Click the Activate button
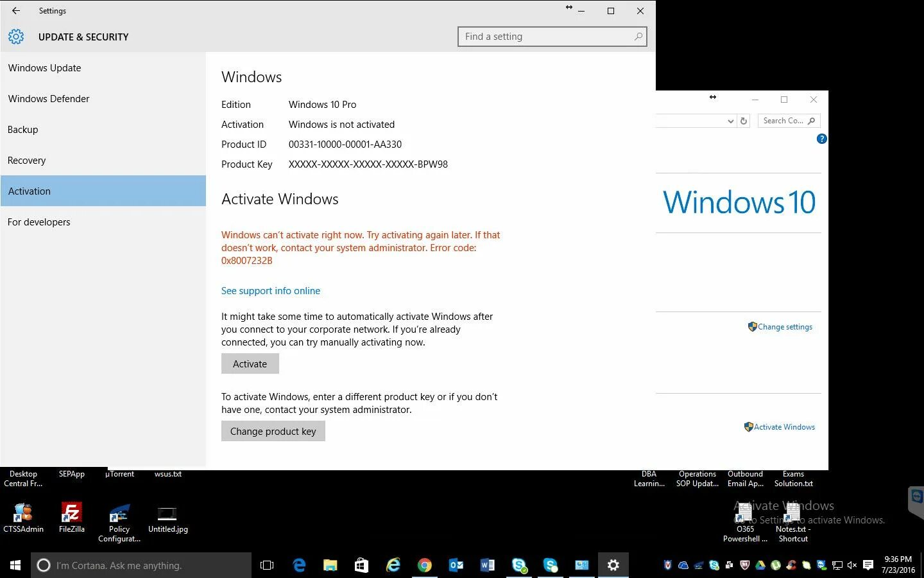Screen dimensions: 924x578 coord(250,363)
